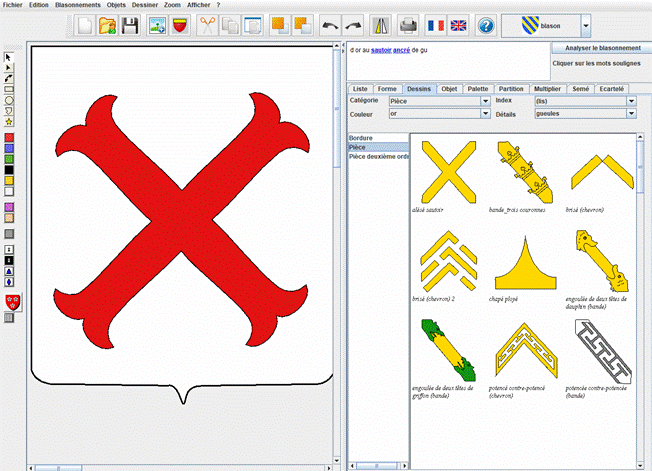Open file with the folder icon
652x471 pixels.
tap(108, 25)
